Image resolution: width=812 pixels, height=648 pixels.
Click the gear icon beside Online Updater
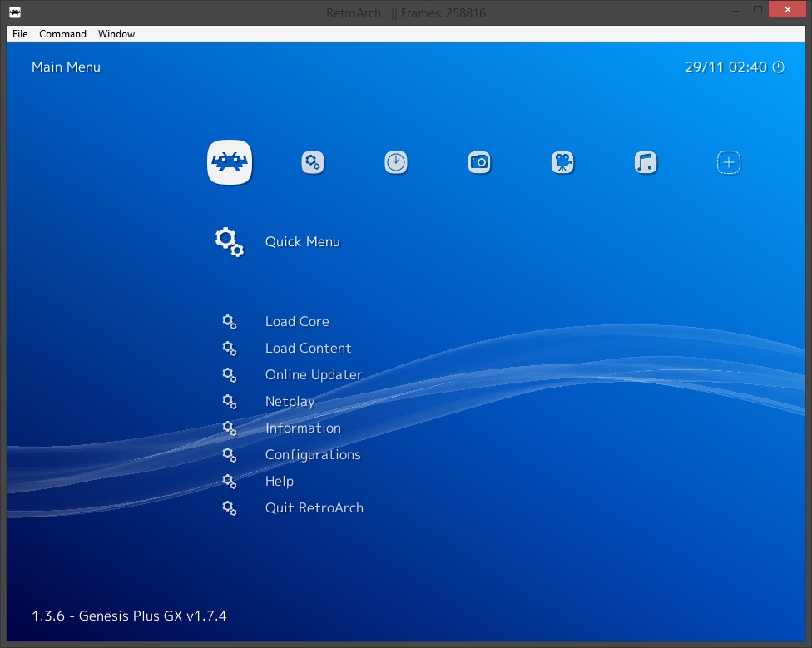point(230,375)
